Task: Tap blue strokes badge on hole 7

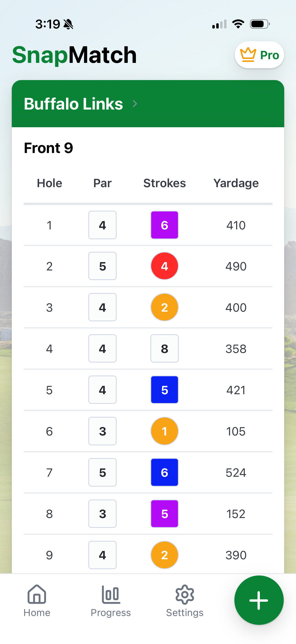Action: tap(164, 472)
